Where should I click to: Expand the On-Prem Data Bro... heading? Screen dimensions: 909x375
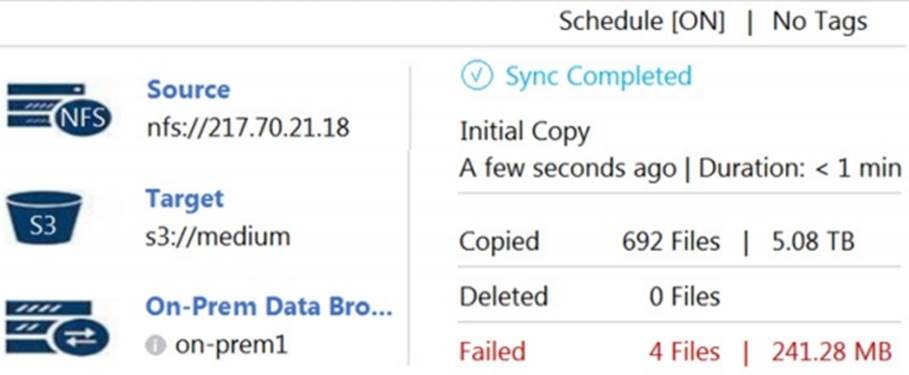(x=269, y=307)
